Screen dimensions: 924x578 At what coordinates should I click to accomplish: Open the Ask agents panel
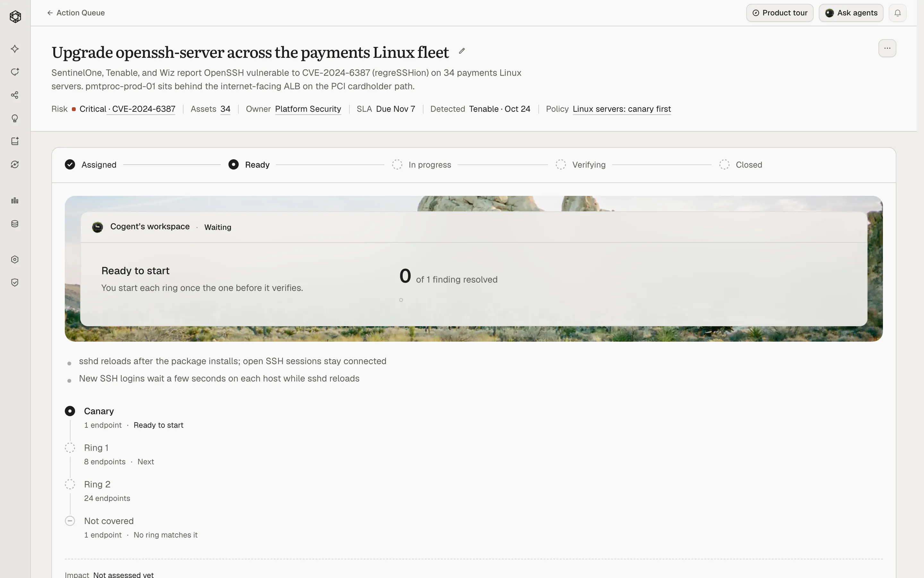851,13
